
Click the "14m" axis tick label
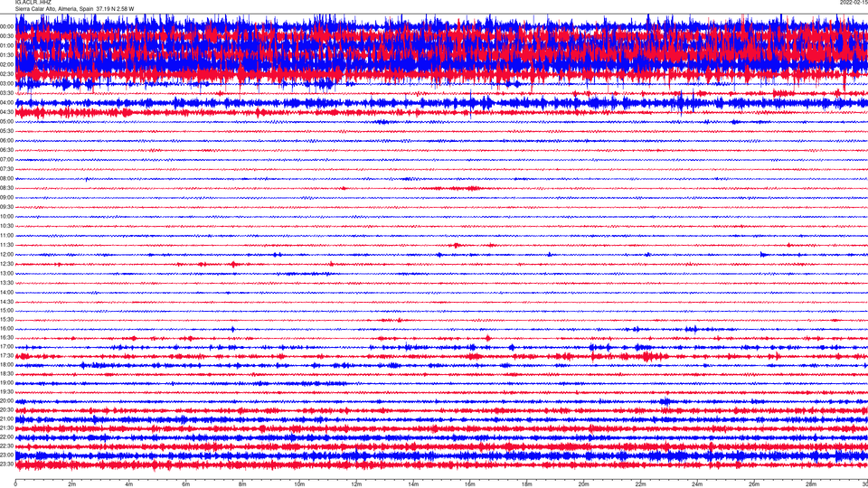[x=413, y=484]
